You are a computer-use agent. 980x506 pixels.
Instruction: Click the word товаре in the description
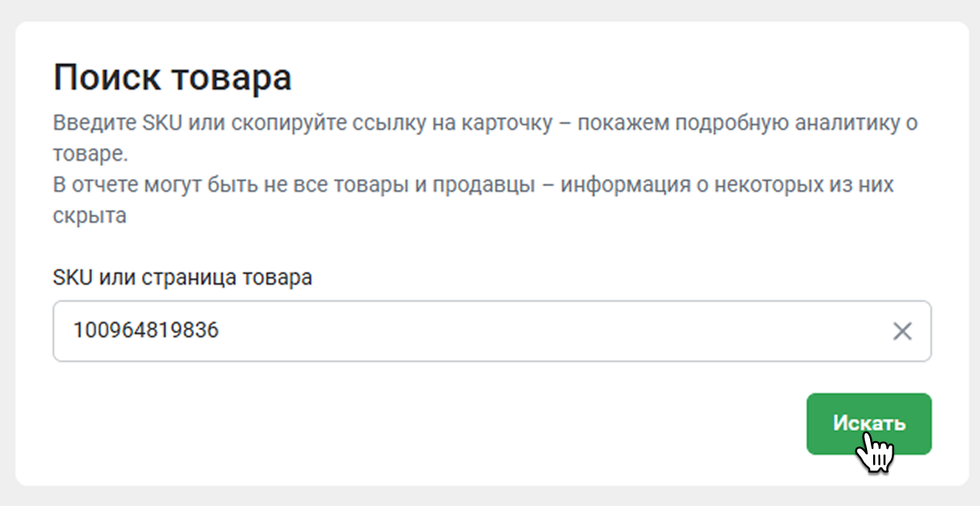click(88, 154)
